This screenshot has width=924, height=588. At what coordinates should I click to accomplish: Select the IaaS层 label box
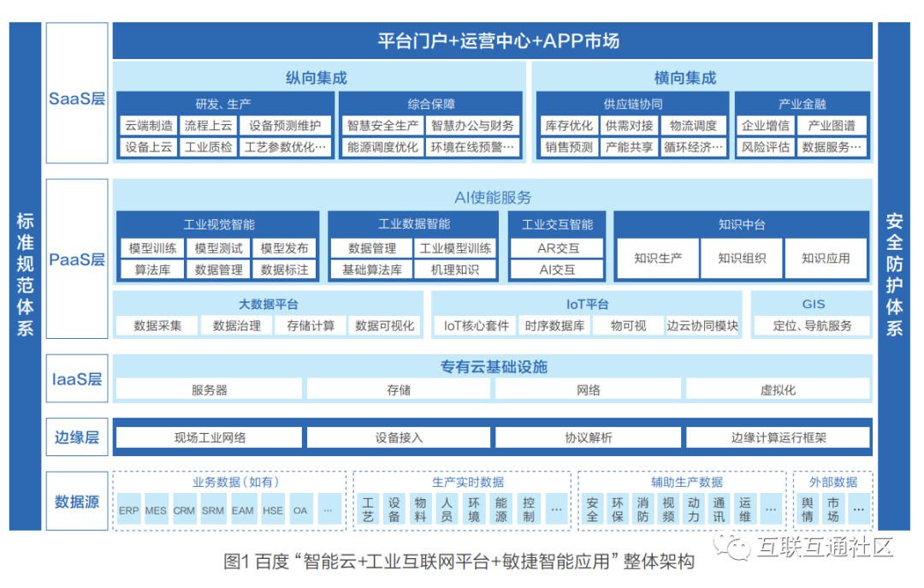point(77,378)
